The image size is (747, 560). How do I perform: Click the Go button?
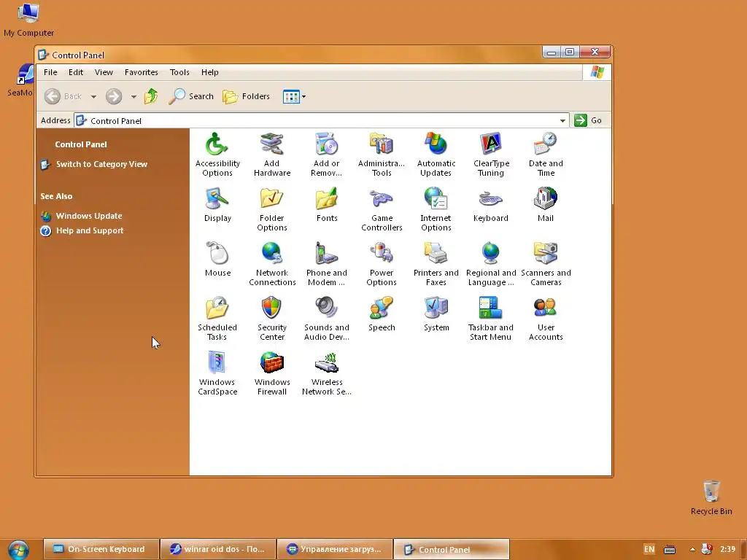click(x=588, y=120)
